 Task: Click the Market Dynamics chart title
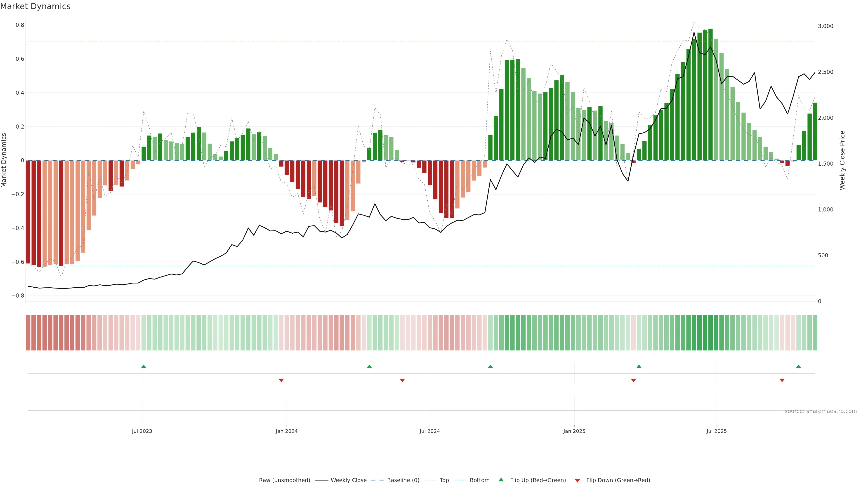35,6
